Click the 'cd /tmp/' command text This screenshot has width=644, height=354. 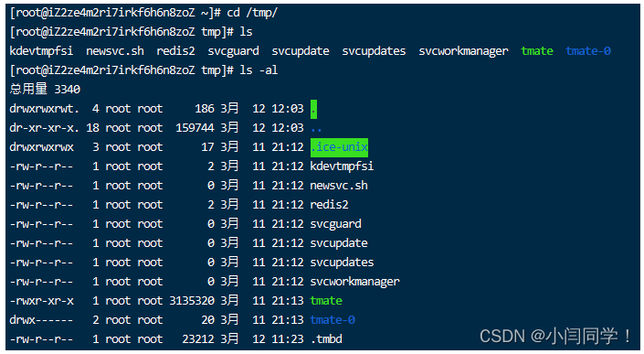pos(252,13)
